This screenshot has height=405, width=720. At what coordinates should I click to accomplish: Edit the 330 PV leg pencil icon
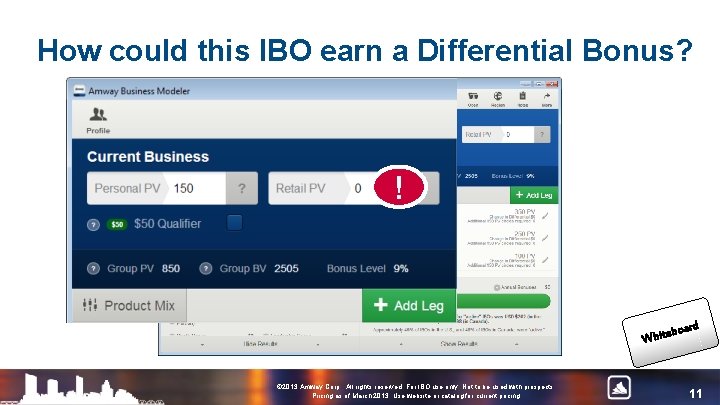(545, 215)
